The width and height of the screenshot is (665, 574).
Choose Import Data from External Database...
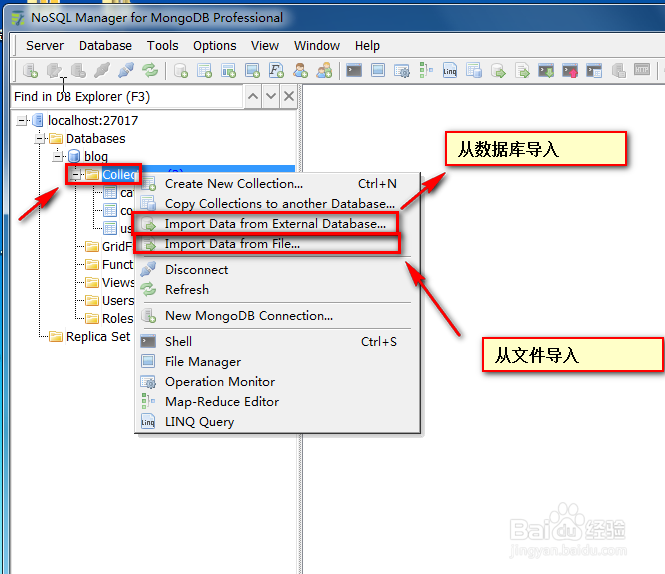[278, 224]
